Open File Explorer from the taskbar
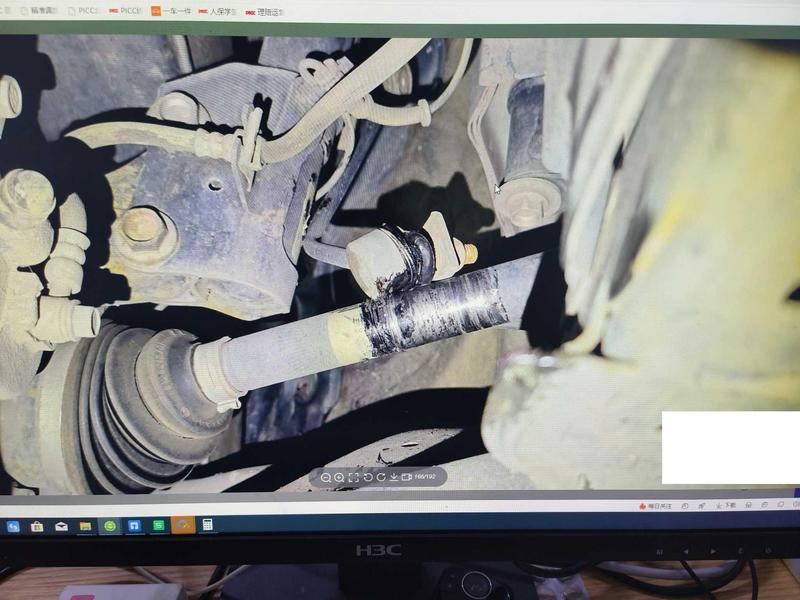The height and width of the screenshot is (600, 800). point(85,526)
